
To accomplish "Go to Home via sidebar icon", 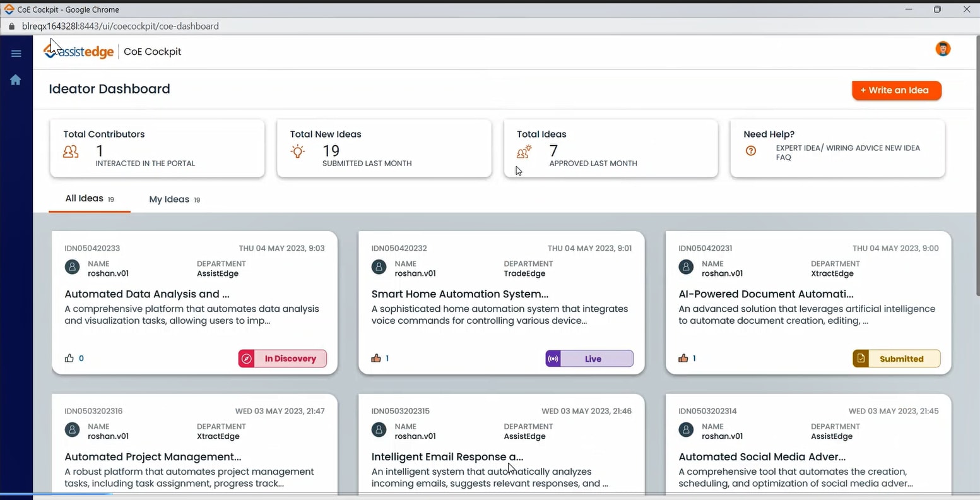I will click(16, 80).
